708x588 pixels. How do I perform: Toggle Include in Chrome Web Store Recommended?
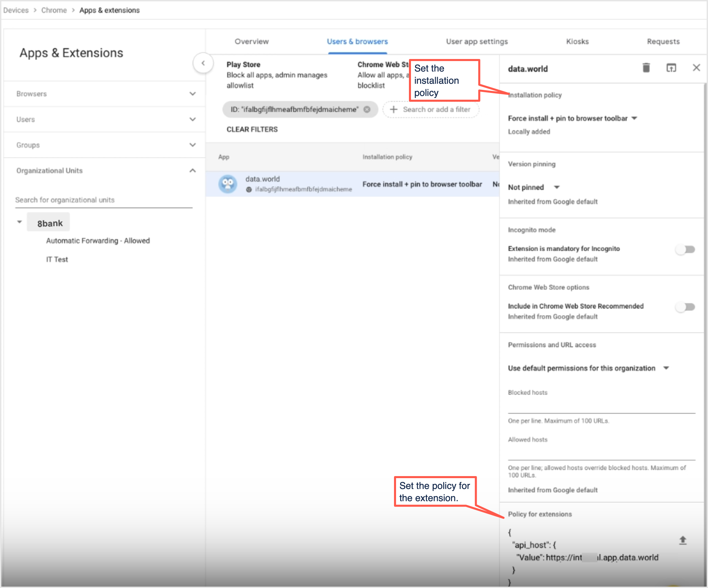click(x=685, y=307)
